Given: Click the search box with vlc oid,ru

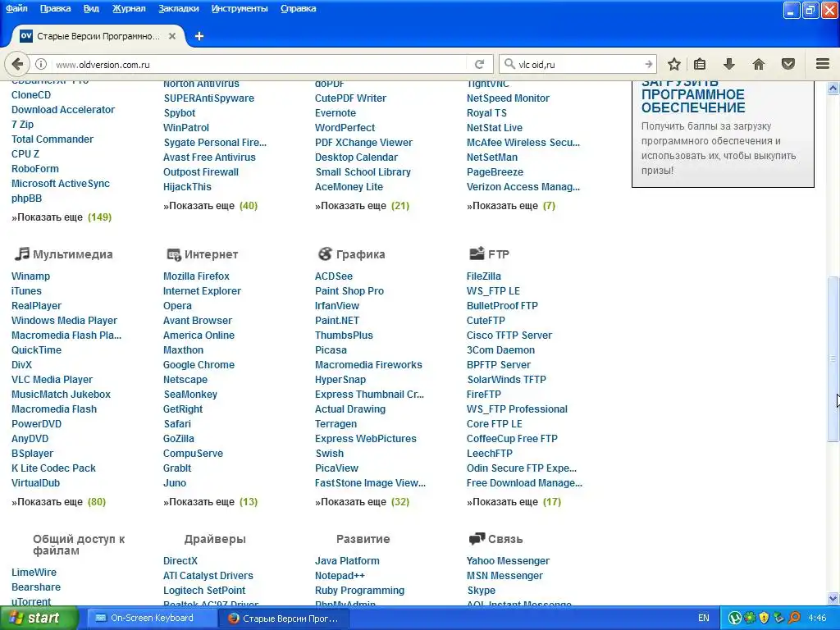Looking at the screenshot, I should [x=578, y=64].
